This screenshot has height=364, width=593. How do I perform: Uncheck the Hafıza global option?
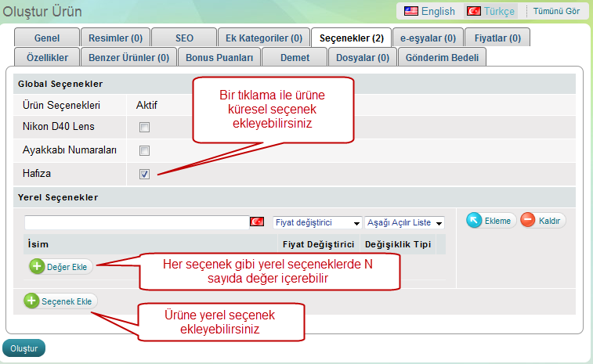pyautogui.click(x=144, y=174)
